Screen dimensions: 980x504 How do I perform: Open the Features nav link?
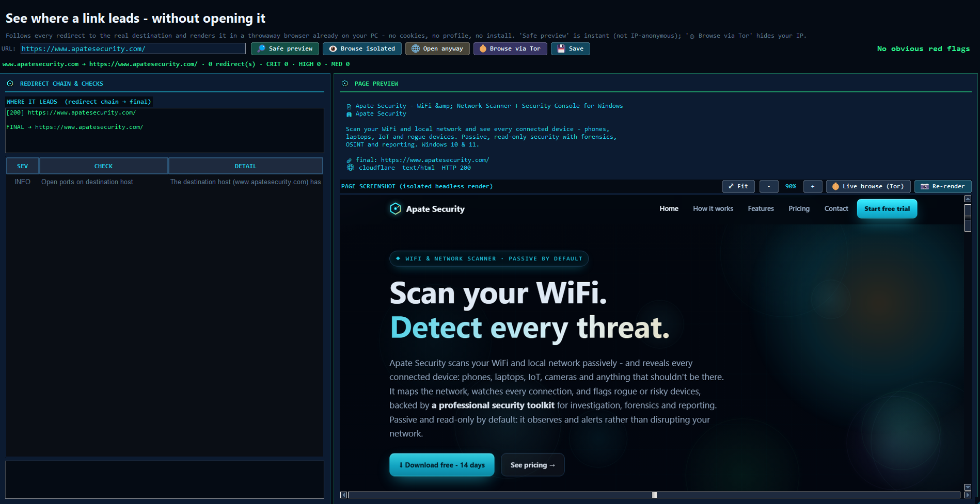pos(761,208)
